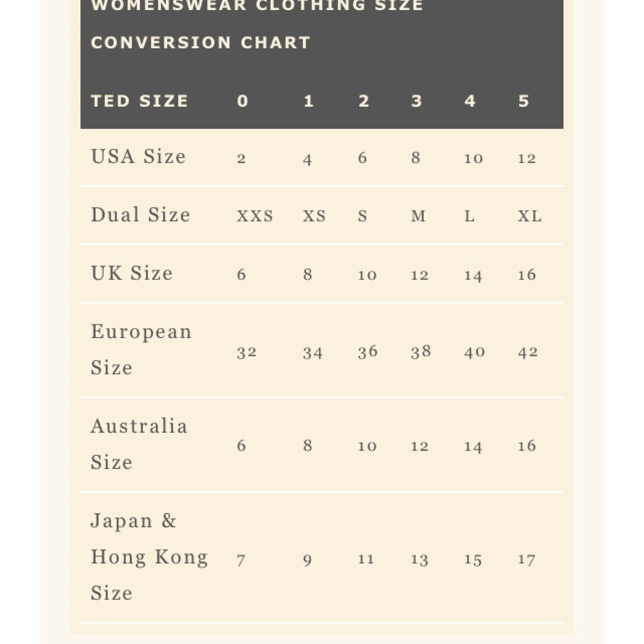Select the Australia Size row label
Viewport: 644px width, 644px height.
[139, 444]
